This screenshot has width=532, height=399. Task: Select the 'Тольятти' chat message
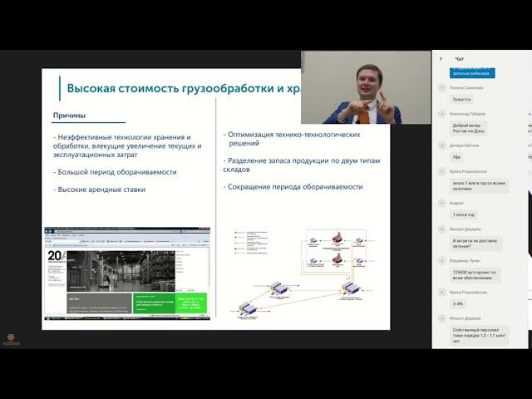pos(462,99)
